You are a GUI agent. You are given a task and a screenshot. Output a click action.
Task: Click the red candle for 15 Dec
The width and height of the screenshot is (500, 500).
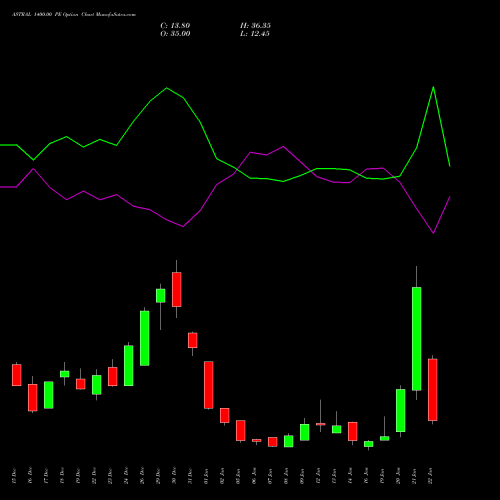point(17,375)
